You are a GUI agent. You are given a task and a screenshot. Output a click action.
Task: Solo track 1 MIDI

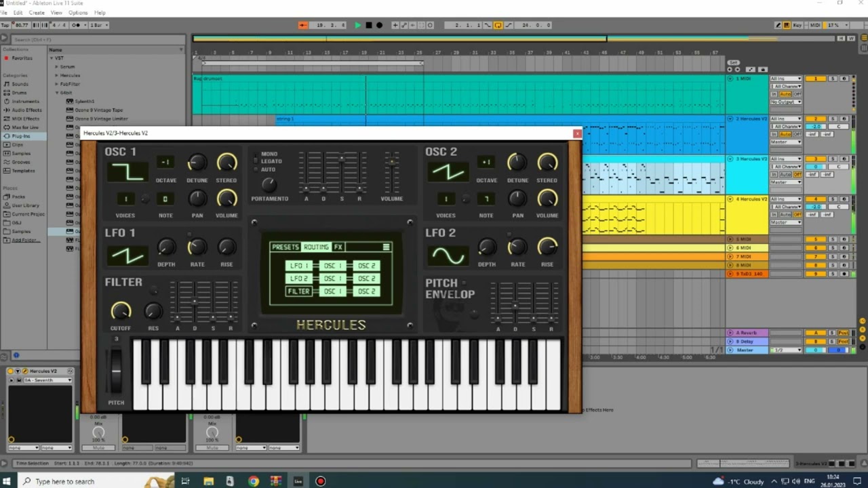pyautogui.click(x=833, y=79)
